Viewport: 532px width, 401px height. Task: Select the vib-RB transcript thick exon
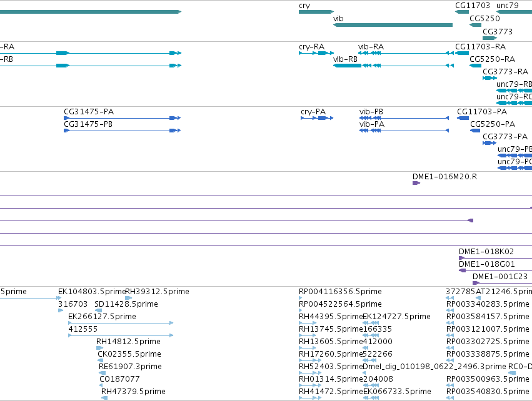click(348, 66)
